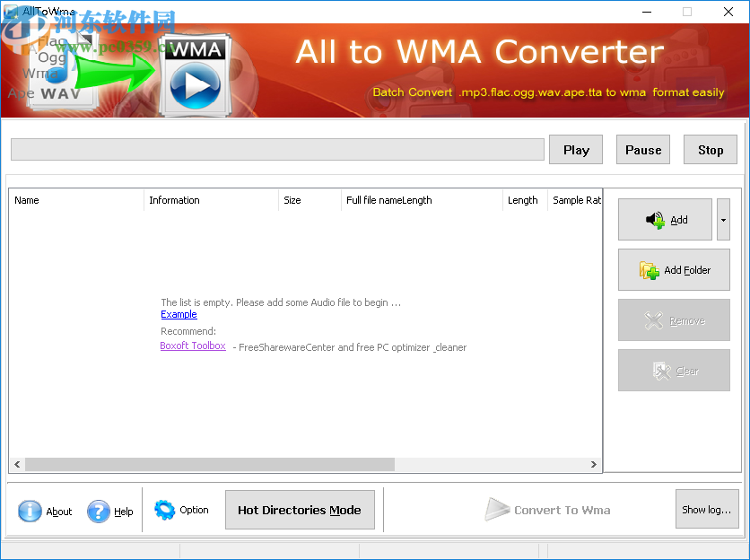Stop playback with the Stop button
The image size is (750, 560).
click(x=710, y=149)
